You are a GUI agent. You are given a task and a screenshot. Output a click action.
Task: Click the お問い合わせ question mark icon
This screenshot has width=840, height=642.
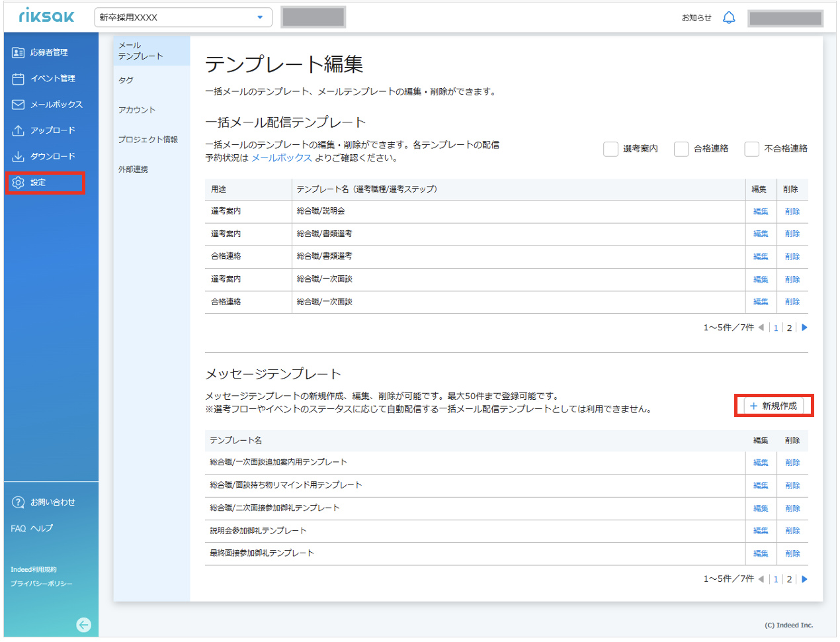point(19,502)
